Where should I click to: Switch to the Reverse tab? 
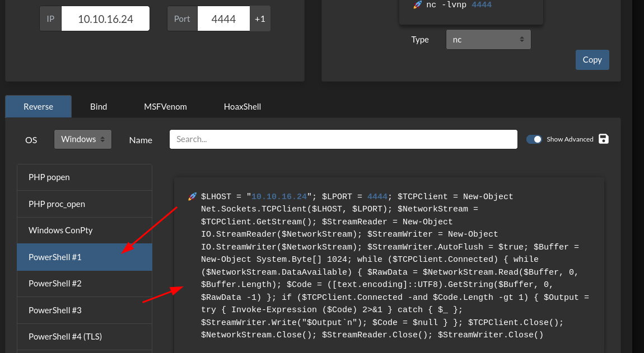38,107
